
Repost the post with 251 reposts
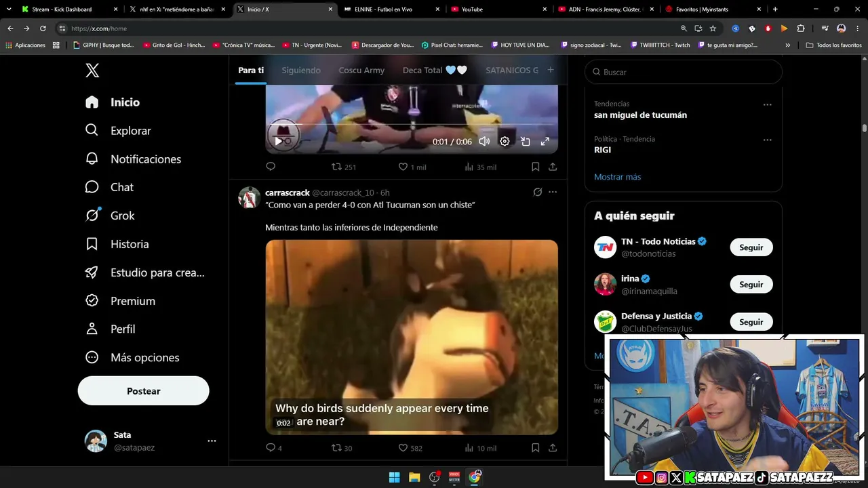[x=343, y=167]
